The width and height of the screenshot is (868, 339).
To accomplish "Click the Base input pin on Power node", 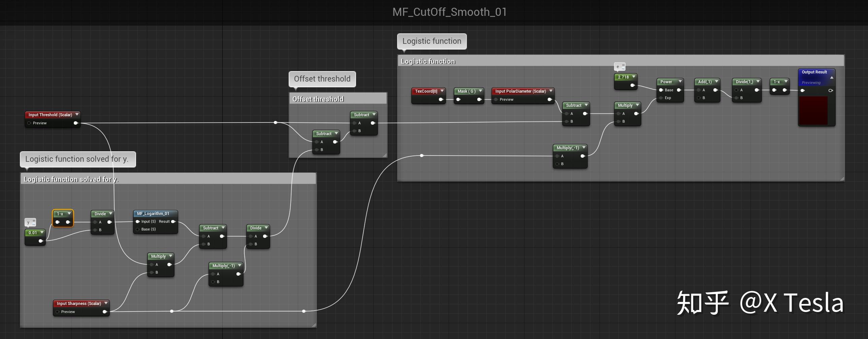I will click(x=661, y=90).
